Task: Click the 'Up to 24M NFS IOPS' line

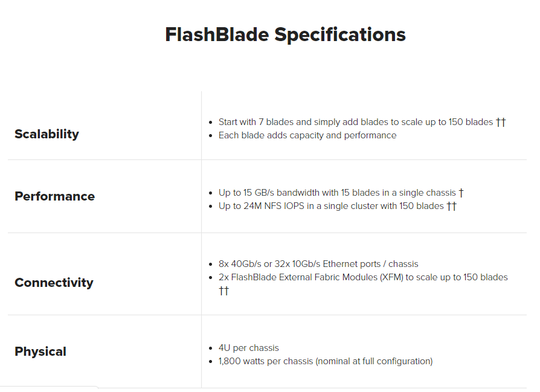Action: pyautogui.click(x=331, y=206)
